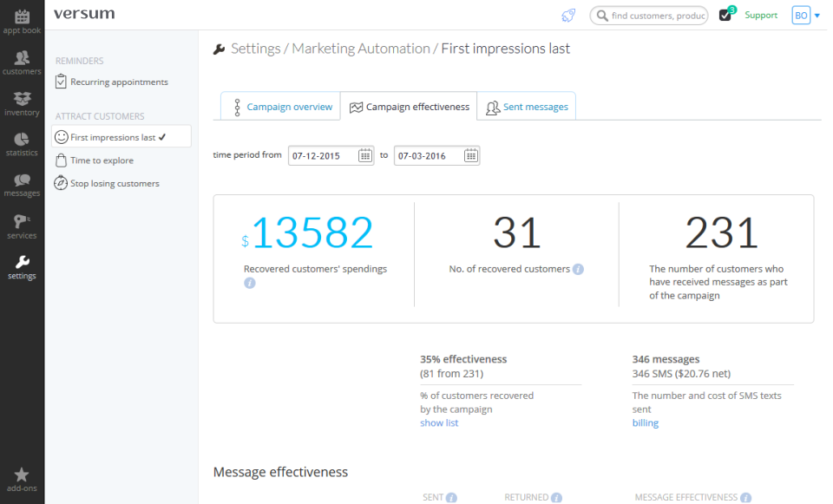Viewport: 833px width, 504px height.
Task: Click the rocket icon in header
Action: coord(568,16)
